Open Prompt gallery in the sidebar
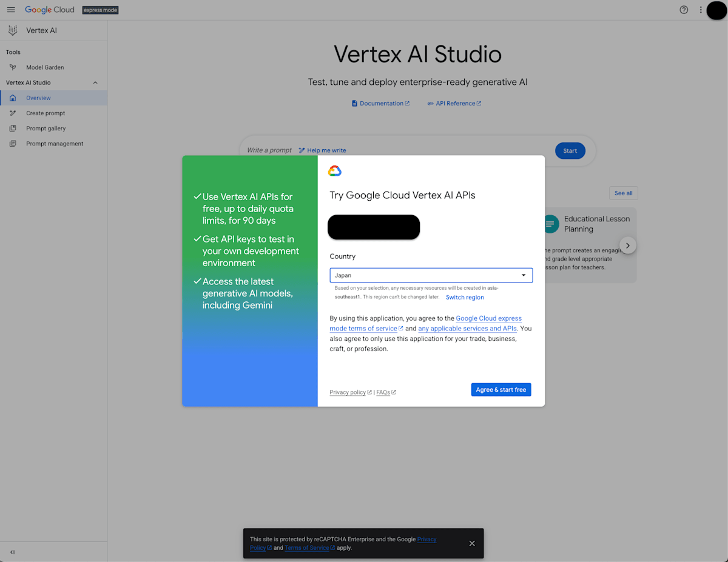The height and width of the screenshot is (562, 728). coord(53,128)
